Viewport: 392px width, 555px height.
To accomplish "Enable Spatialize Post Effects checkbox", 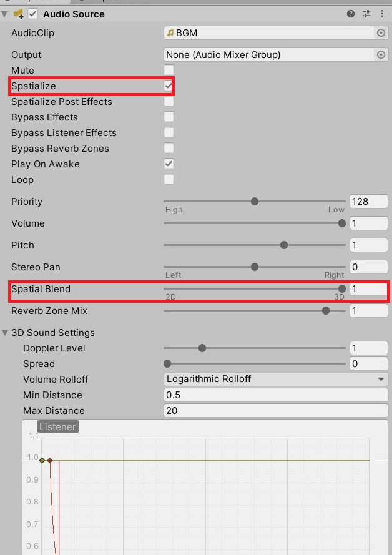I will [169, 101].
